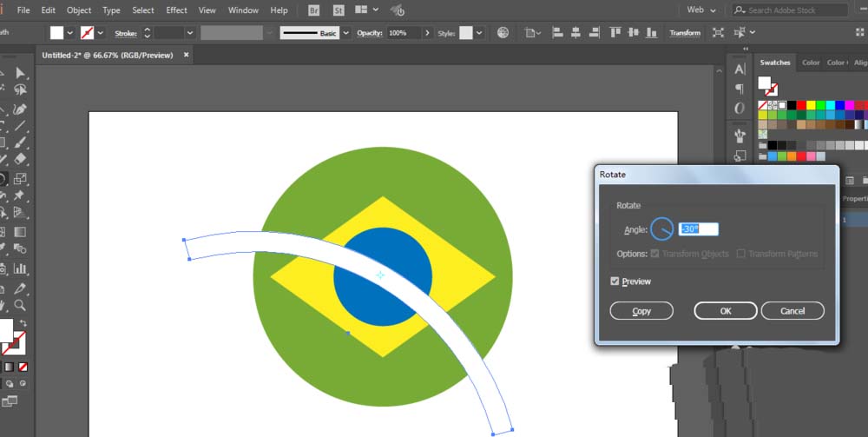The height and width of the screenshot is (437, 868).
Task: Select the Lasso tool
Action: 21,89
